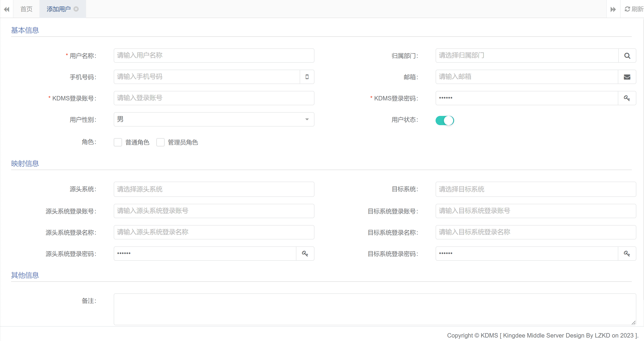This screenshot has height=341, width=644.
Task: Open the 目标系统 selection dropdown
Action: tap(535, 189)
